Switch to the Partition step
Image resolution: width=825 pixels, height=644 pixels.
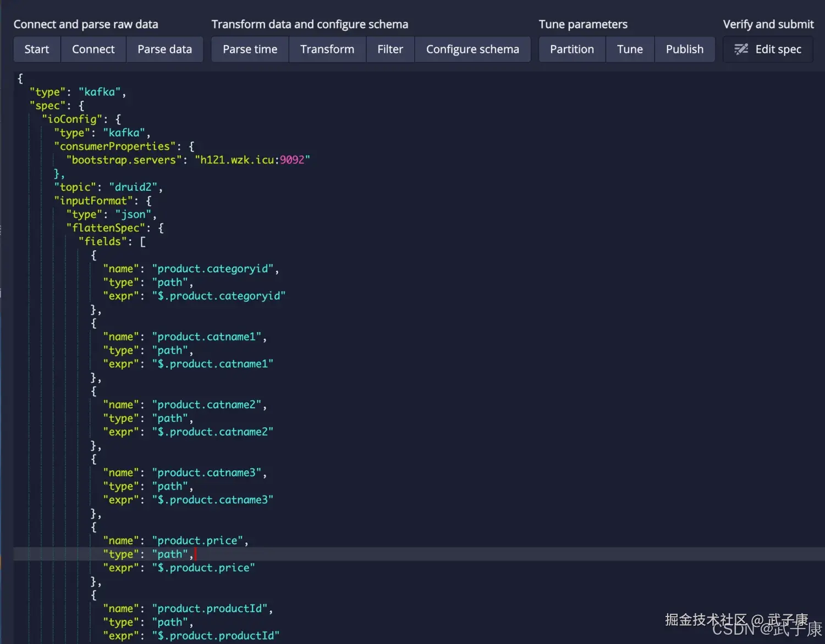[x=571, y=49]
